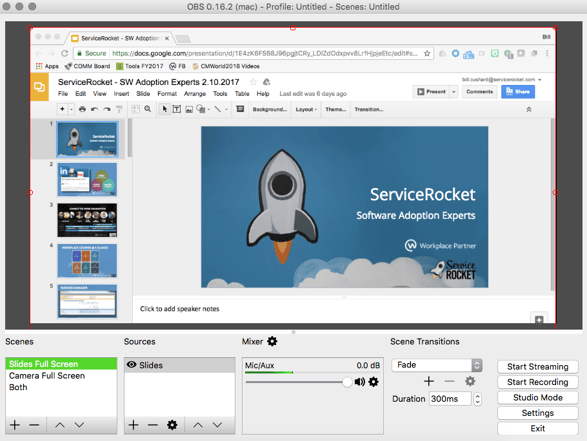Reload the browser page
The width and height of the screenshot is (587, 441).
64,53
